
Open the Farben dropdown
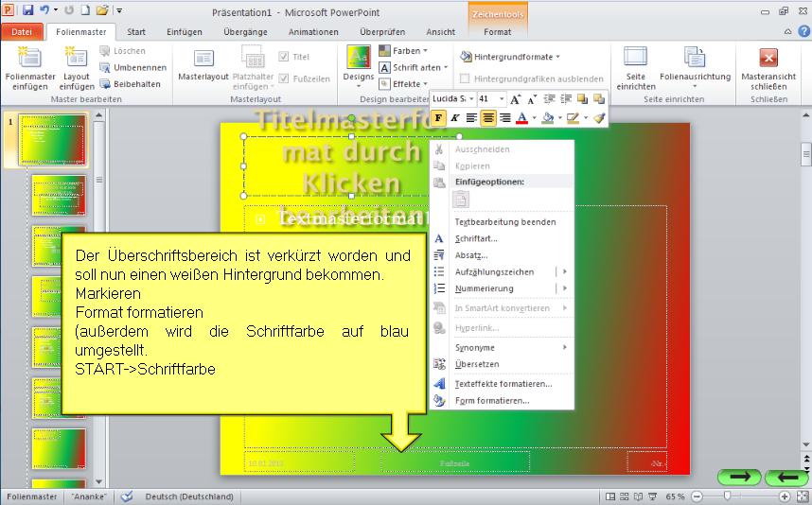[403, 51]
